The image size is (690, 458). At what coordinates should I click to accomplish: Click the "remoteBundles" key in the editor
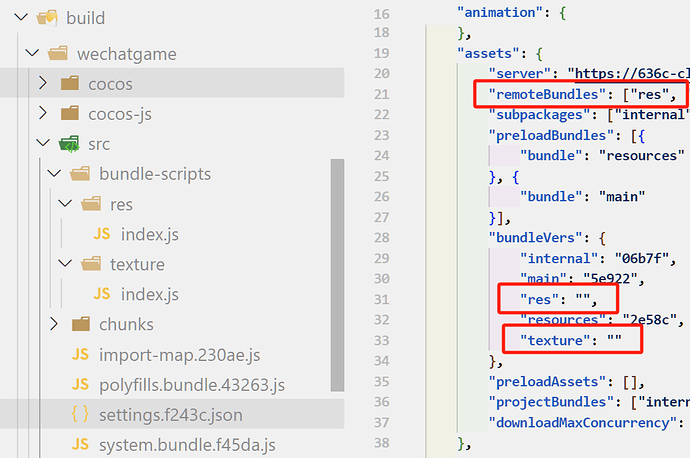[540, 94]
